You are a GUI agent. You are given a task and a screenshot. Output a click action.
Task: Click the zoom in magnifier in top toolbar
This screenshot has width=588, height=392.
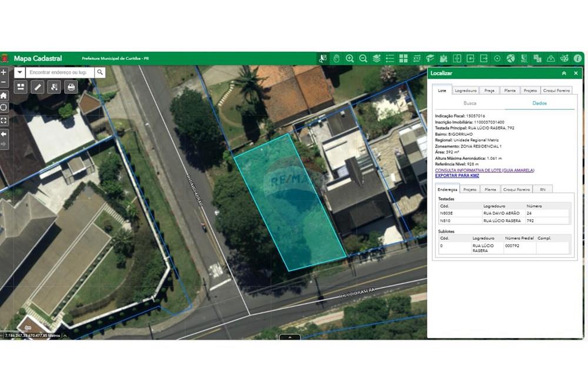(350, 58)
